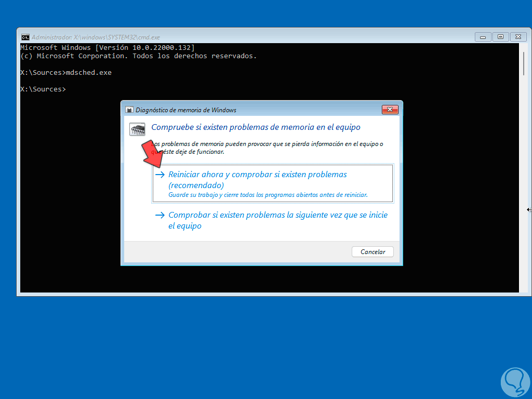532x399 pixels.
Task: Click the memory chip icon in dialog
Action: coord(137,129)
